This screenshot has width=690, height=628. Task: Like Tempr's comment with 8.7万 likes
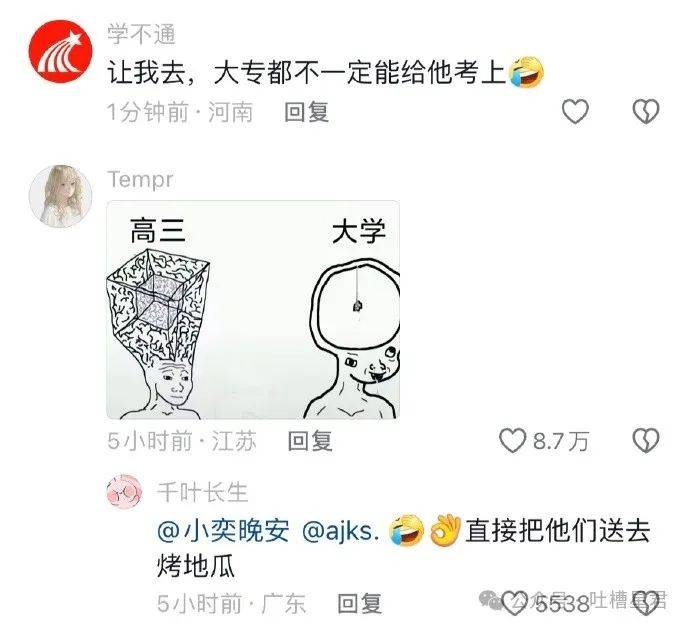pos(513,441)
